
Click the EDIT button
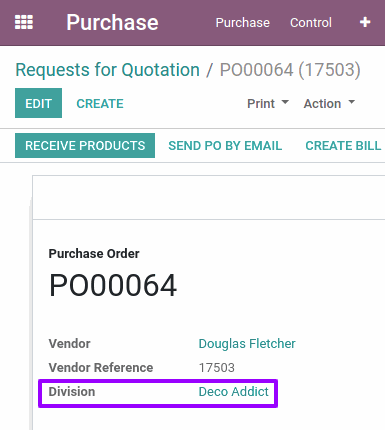pos(38,103)
